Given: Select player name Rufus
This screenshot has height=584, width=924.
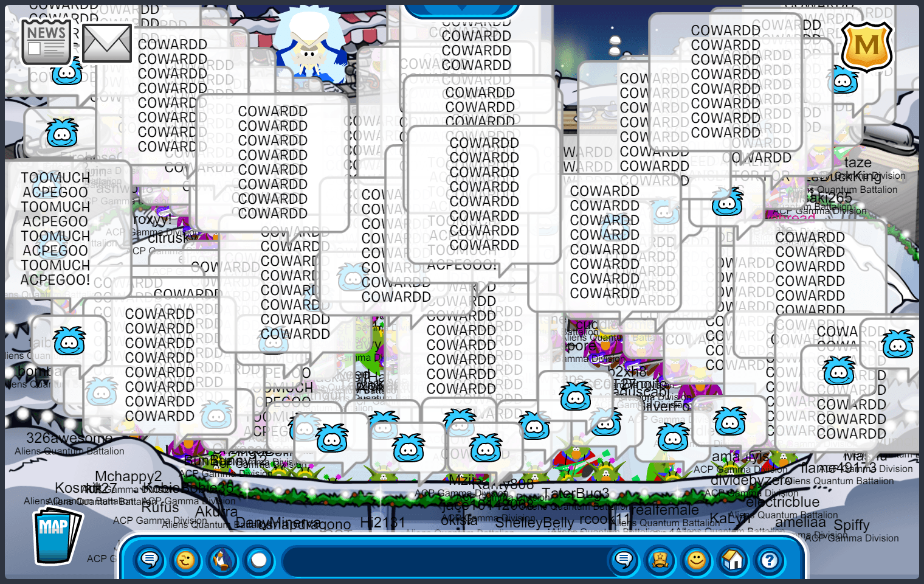Looking at the screenshot, I should 160,507.
